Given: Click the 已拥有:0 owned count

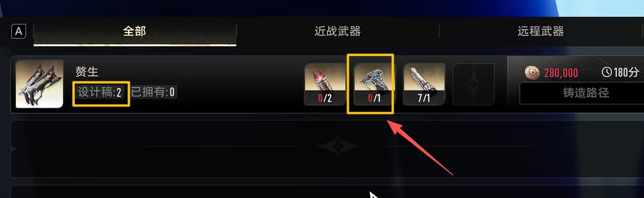Looking at the screenshot, I should (153, 92).
